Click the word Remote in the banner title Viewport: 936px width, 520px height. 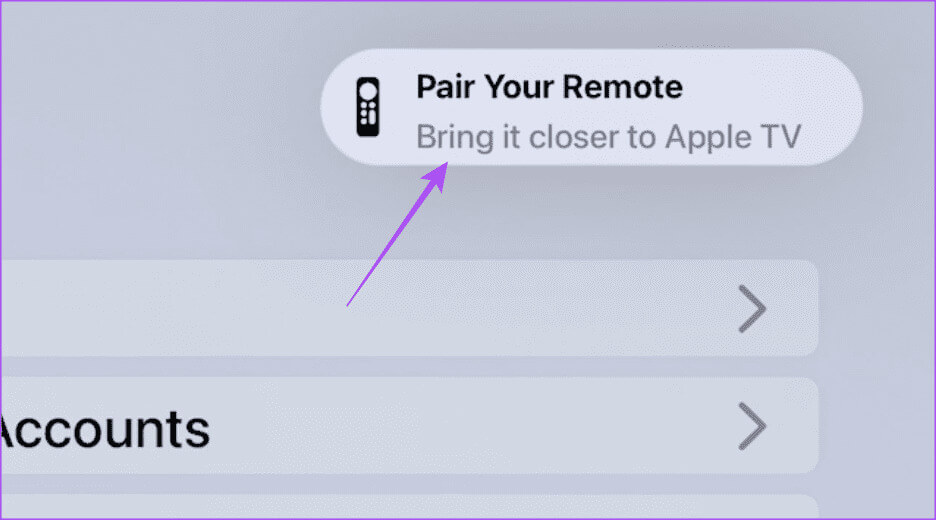point(623,87)
